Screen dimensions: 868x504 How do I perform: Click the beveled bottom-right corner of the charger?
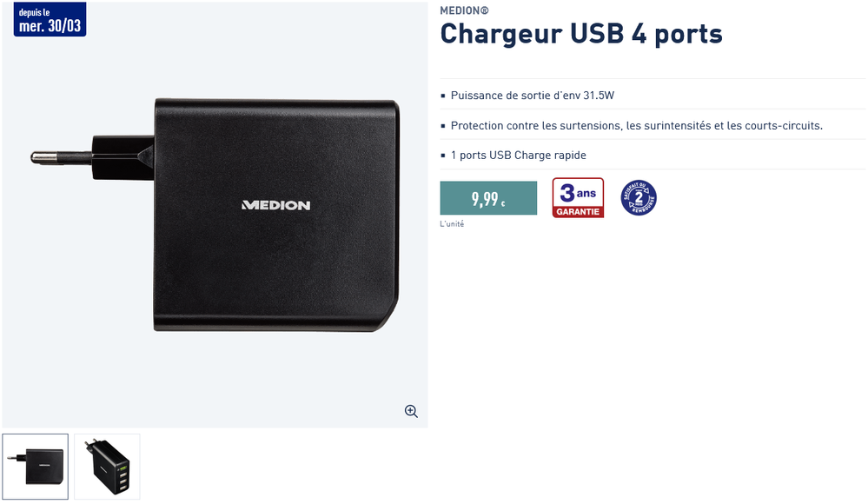point(388,317)
